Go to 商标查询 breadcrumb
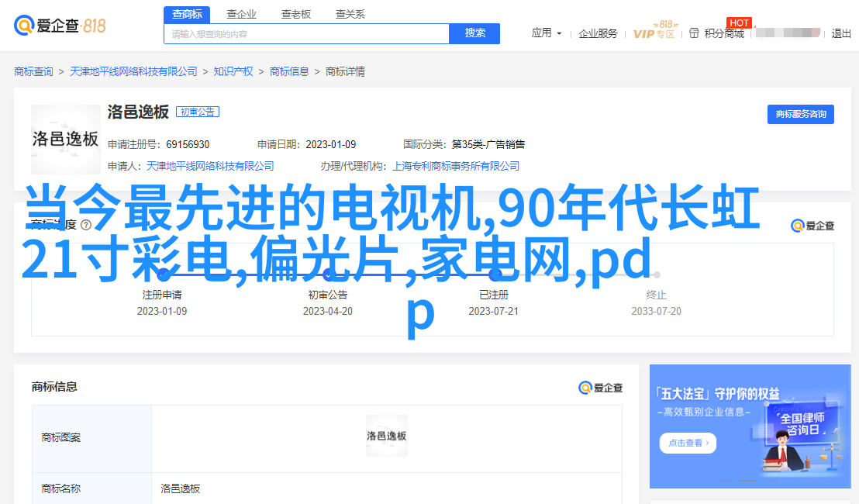Image resolution: width=859 pixels, height=504 pixels. tap(33, 72)
